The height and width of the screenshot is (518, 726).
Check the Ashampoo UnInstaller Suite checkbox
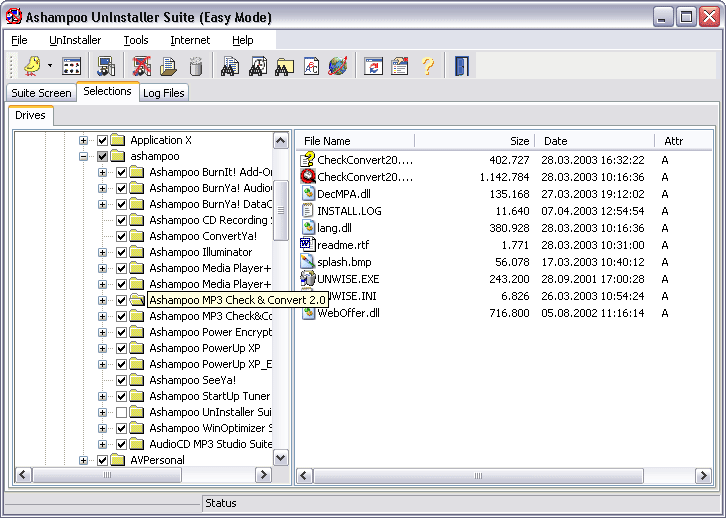click(x=121, y=412)
